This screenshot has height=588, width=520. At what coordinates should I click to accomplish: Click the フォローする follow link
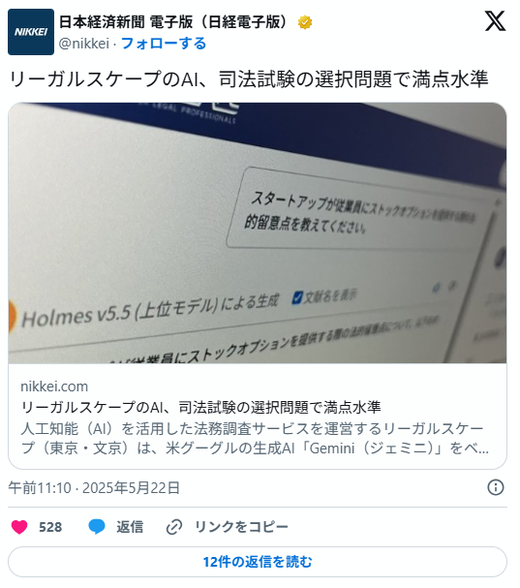[x=163, y=44]
